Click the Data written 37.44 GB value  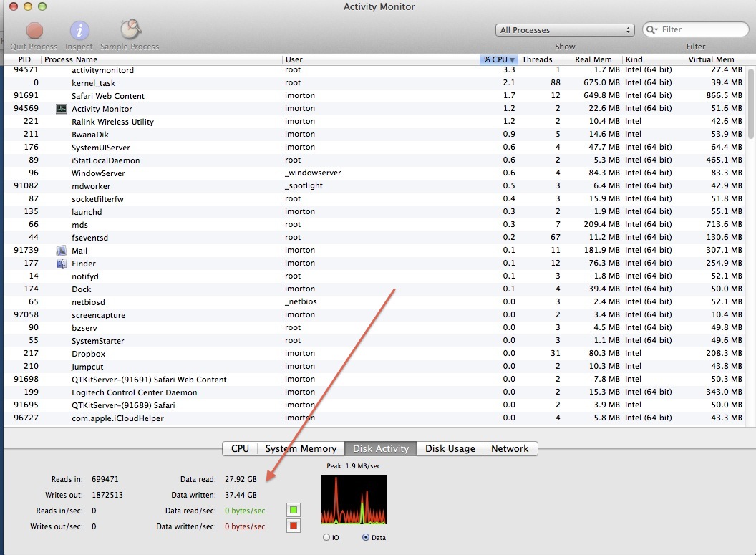[241, 496]
